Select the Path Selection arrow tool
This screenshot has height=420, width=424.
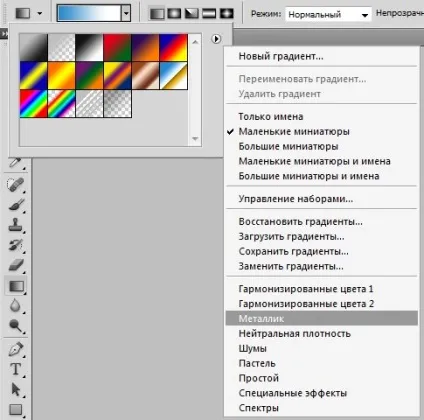pyautogui.click(x=15, y=389)
